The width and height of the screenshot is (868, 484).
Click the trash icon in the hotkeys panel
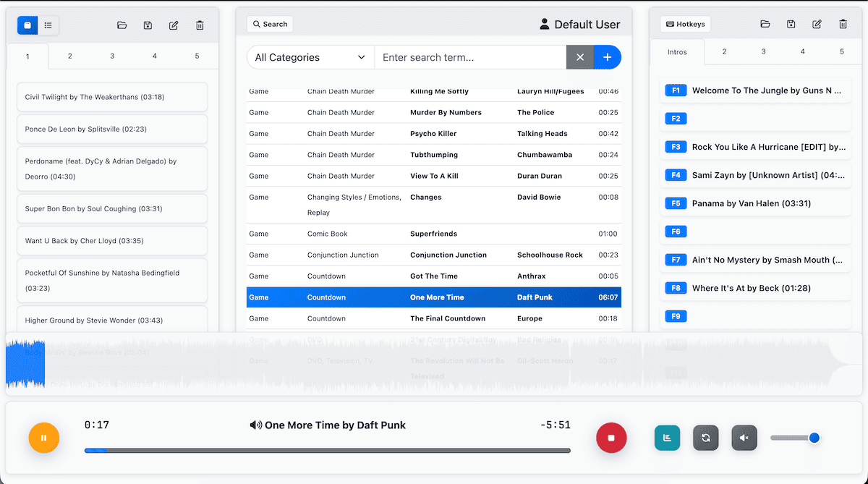[x=843, y=24]
